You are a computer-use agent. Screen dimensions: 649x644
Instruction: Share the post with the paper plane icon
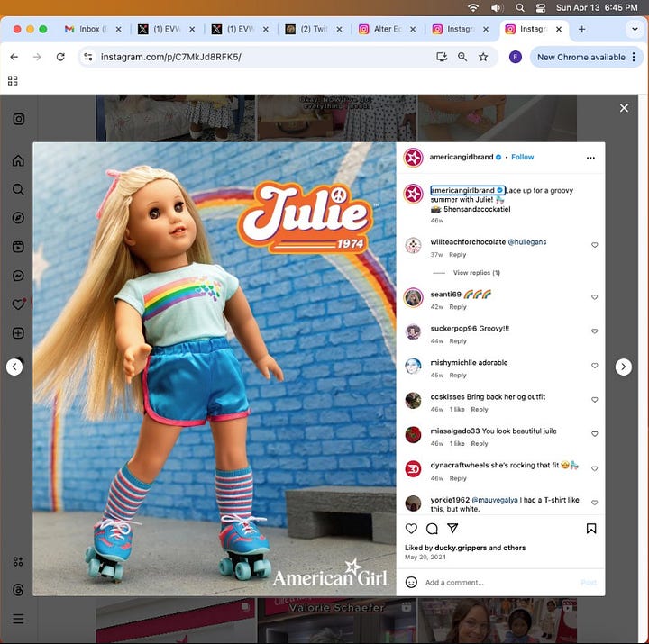[x=452, y=528]
